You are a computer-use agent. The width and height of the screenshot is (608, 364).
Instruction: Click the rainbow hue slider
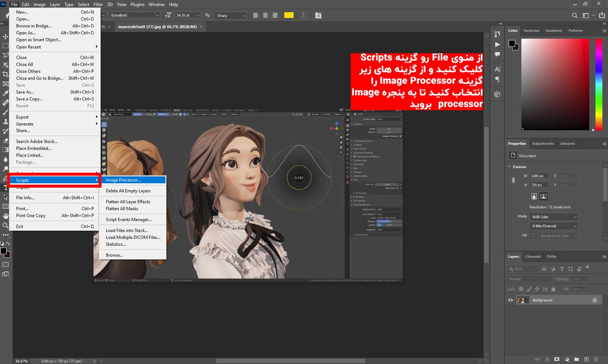point(598,84)
